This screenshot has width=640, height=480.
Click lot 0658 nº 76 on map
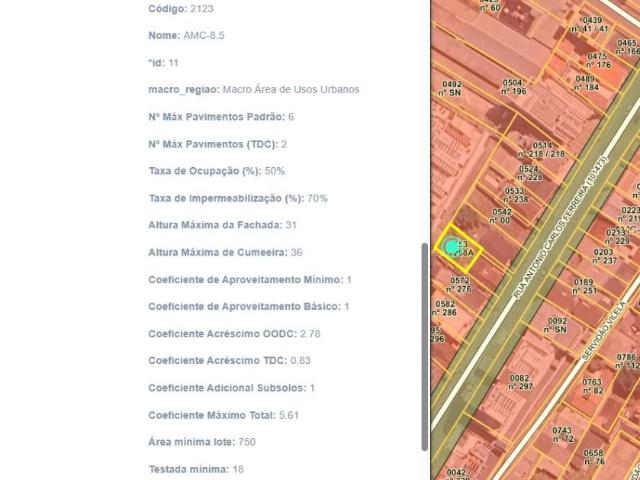(594, 457)
